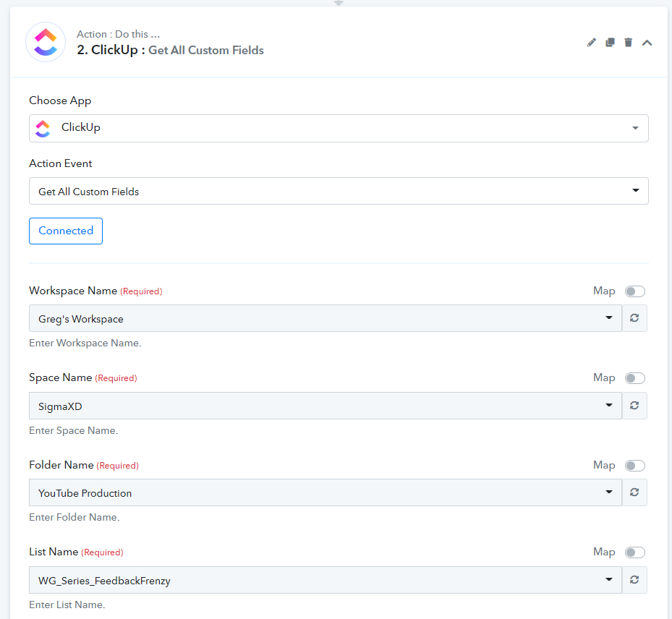Open the YouTube Production folder dropdown

point(326,492)
